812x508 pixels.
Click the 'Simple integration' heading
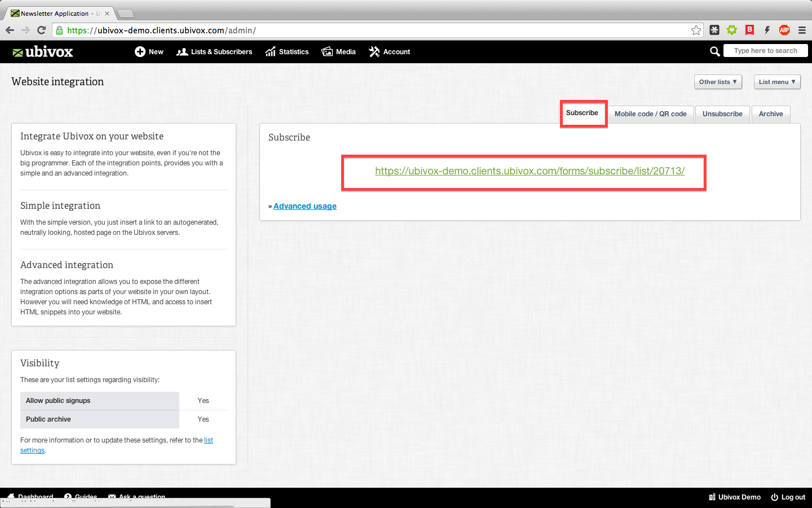pos(60,206)
